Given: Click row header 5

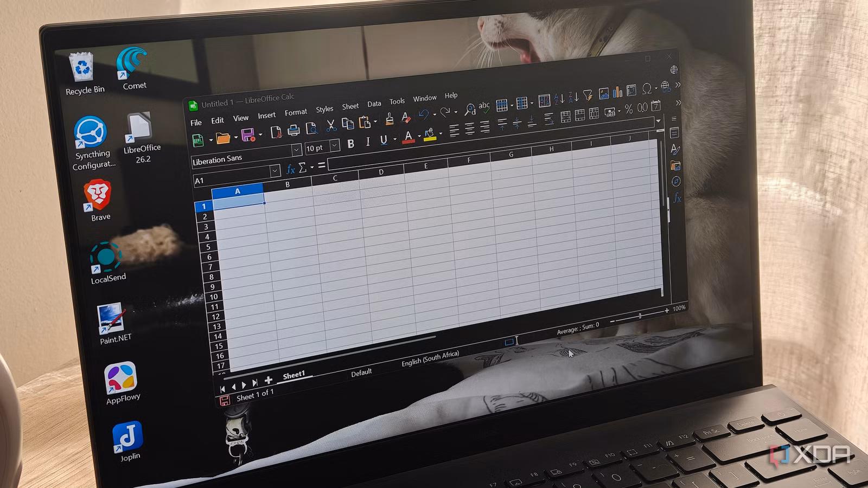Looking at the screenshot, I should (208, 247).
